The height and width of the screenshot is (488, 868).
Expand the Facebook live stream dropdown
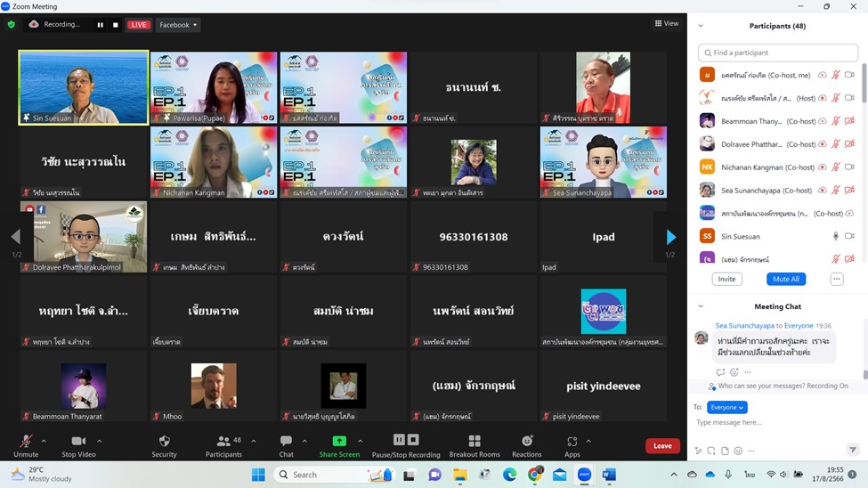click(x=179, y=25)
